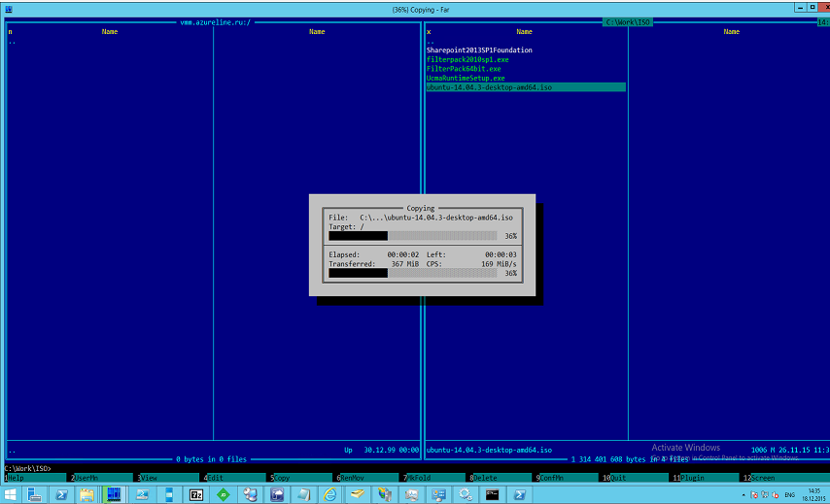Click the parent '..' entry in left panel

click(x=12, y=41)
